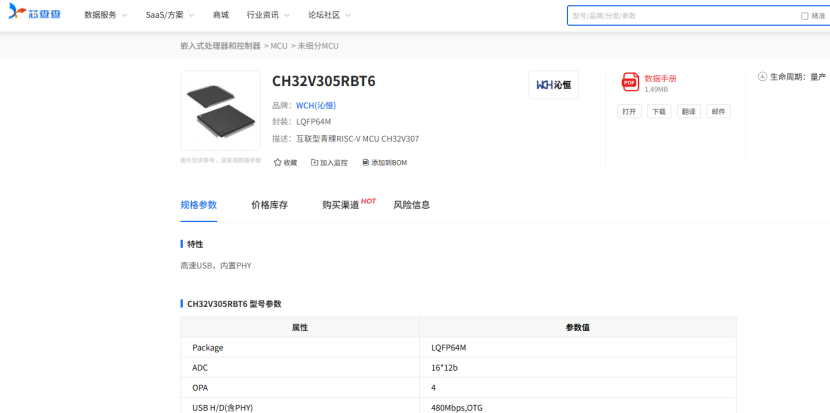Image resolution: width=830 pixels, height=413 pixels.
Task: Click the 参数值 table column header
Action: pyautogui.click(x=578, y=327)
